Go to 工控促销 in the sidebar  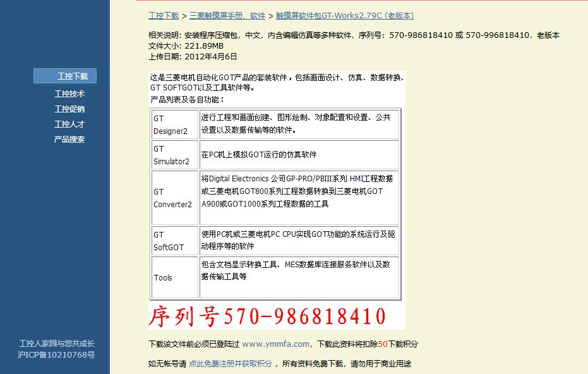tap(69, 109)
